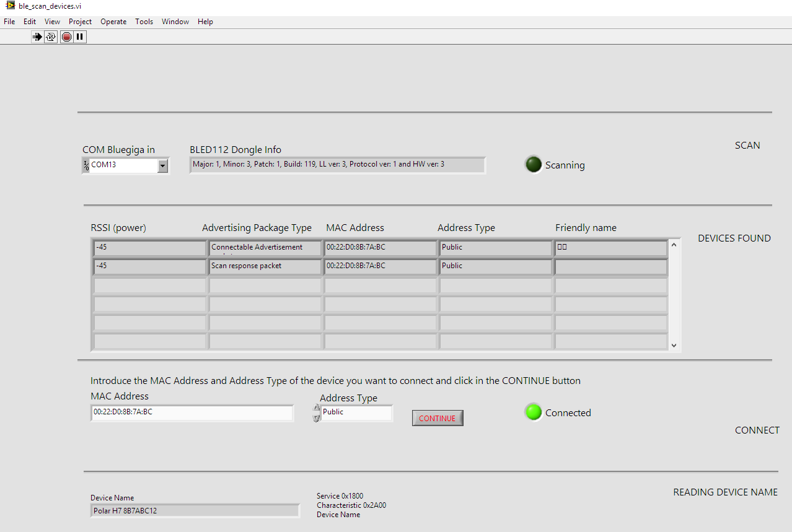Open the COM Bluegiga port dropdown arrow
This screenshot has width=792, height=532.
click(162, 165)
